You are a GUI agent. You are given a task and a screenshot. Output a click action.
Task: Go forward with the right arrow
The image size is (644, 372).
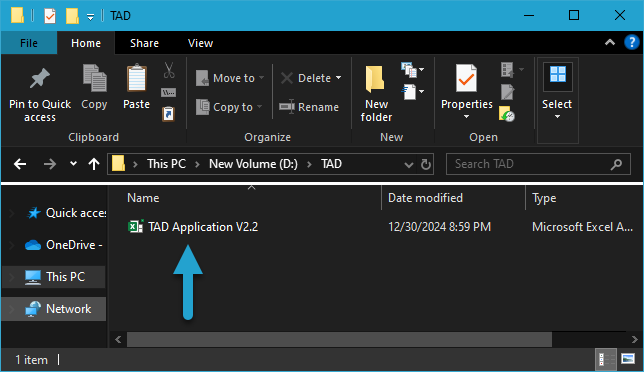coord(50,165)
